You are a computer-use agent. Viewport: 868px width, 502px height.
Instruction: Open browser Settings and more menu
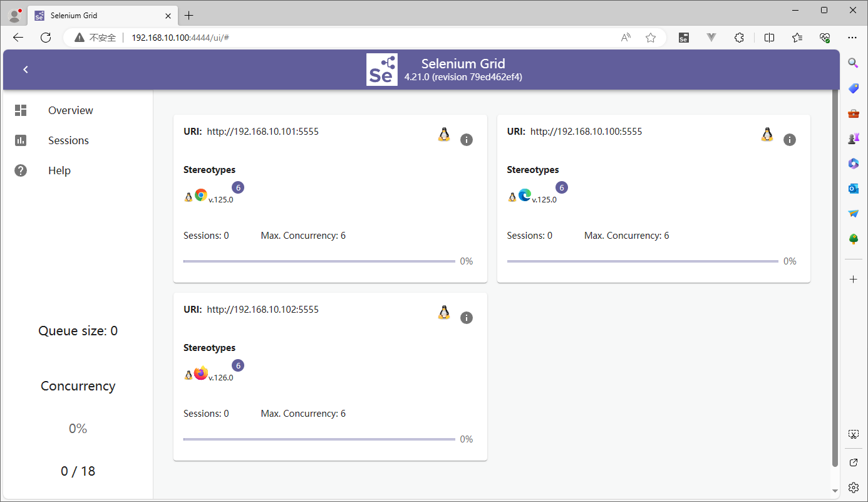point(852,38)
